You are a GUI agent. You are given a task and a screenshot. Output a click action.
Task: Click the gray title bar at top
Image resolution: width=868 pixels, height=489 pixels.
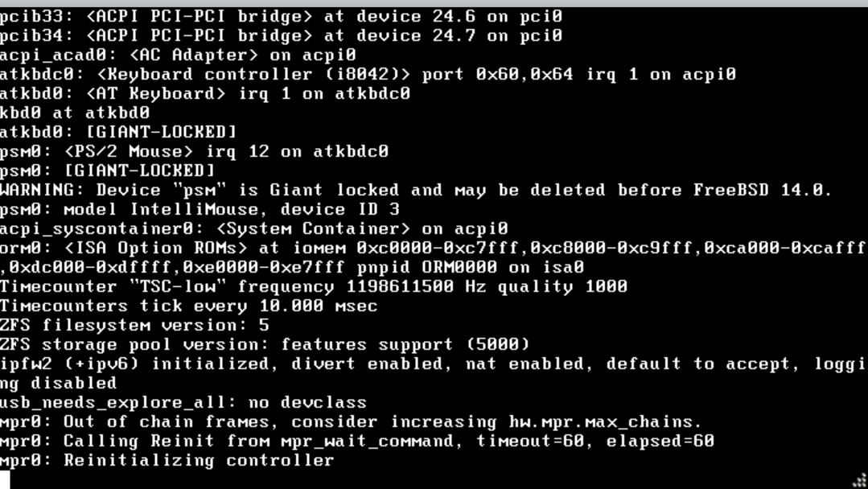434,2
